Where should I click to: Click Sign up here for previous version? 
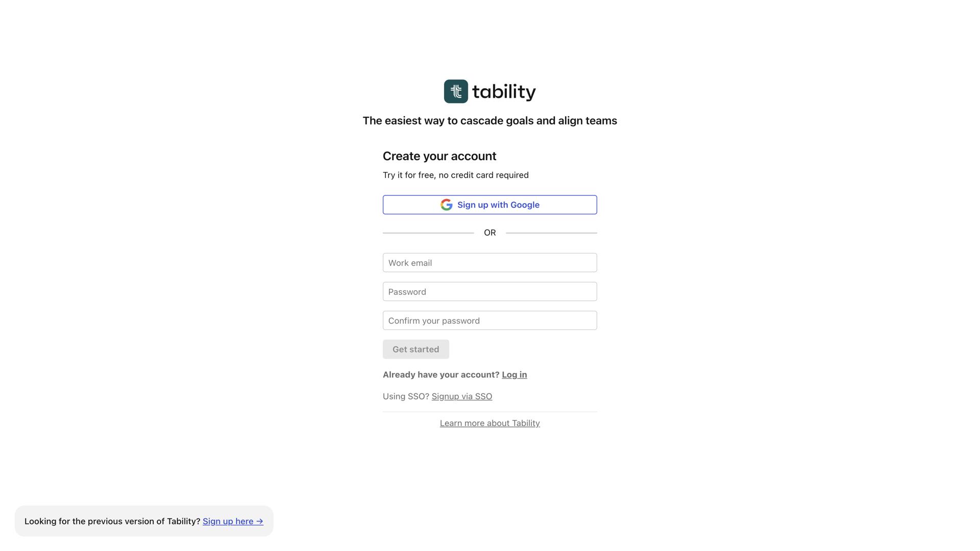[232, 521]
